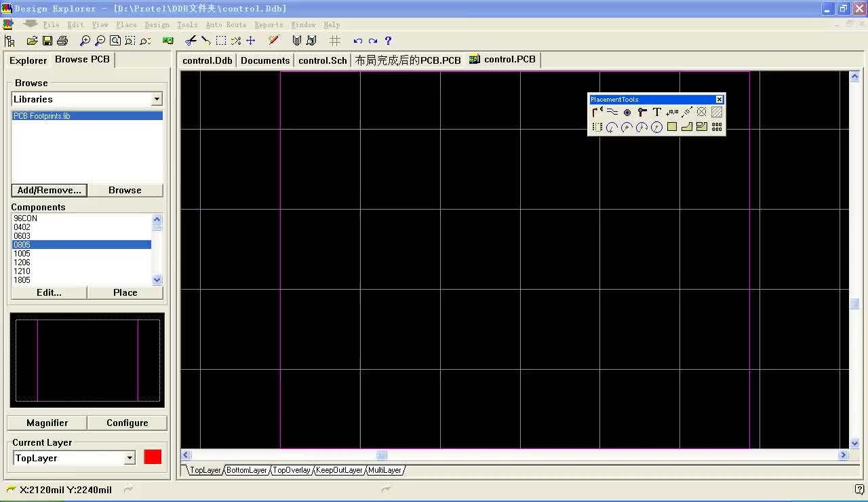Screen dimensions: 868x502
Task: Open the File menu
Action: 51,24
